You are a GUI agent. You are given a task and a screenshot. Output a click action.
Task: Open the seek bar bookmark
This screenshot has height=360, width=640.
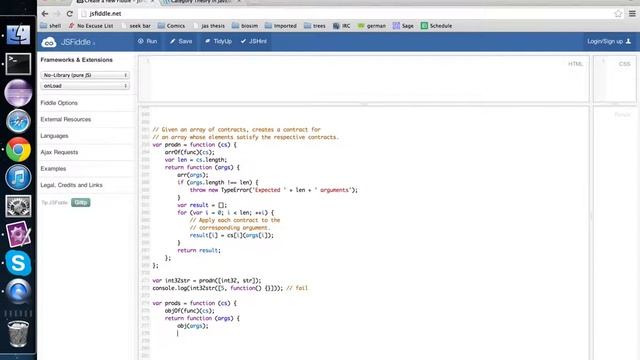point(136,26)
